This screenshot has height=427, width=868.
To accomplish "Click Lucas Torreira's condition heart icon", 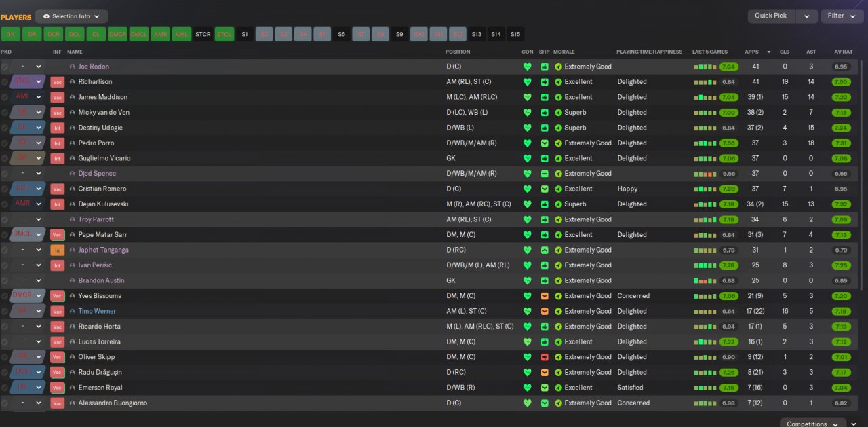I will point(528,341).
